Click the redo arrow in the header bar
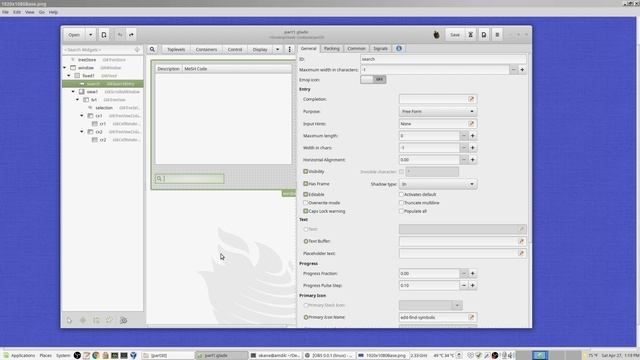The height and width of the screenshot is (360, 640). click(x=131, y=35)
